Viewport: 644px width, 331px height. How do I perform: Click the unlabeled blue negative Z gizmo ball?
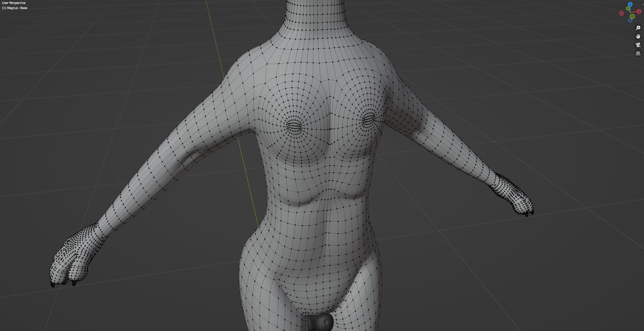pos(630,21)
